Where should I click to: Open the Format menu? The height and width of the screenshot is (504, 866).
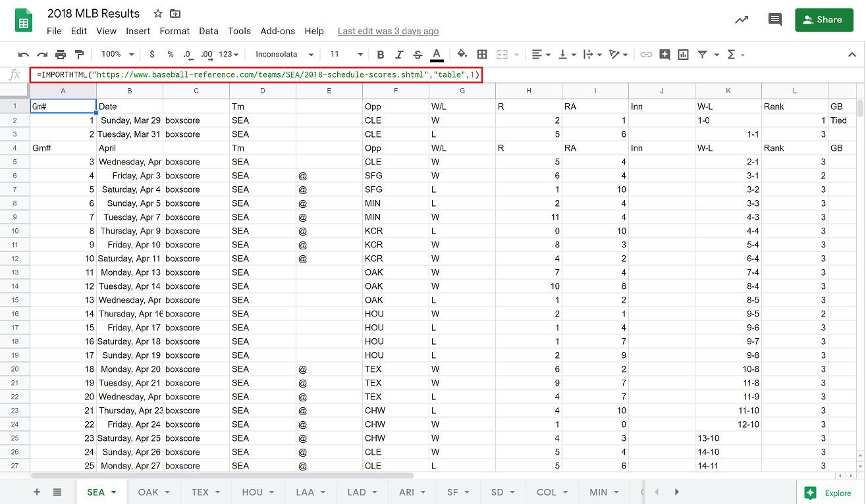click(x=175, y=31)
